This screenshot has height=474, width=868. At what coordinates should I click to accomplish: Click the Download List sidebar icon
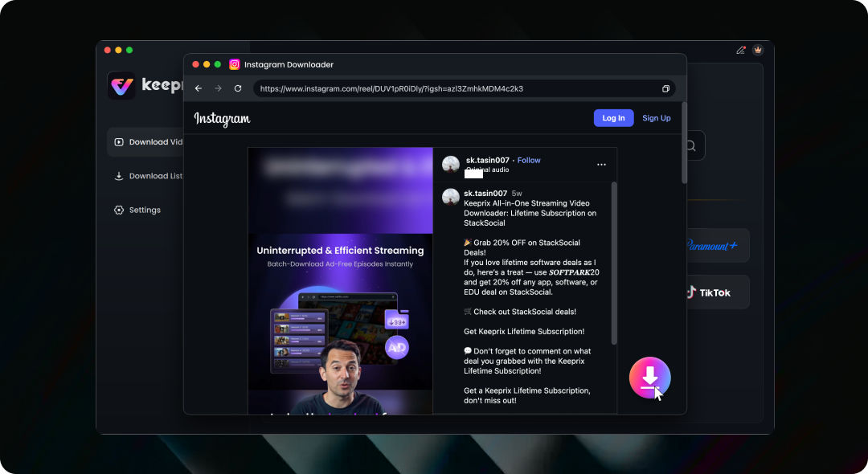point(118,176)
